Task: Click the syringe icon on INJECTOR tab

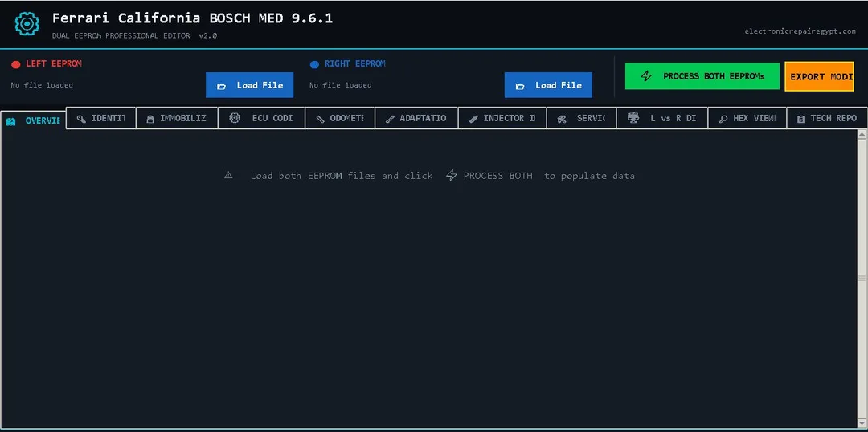Action: tap(473, 119)
